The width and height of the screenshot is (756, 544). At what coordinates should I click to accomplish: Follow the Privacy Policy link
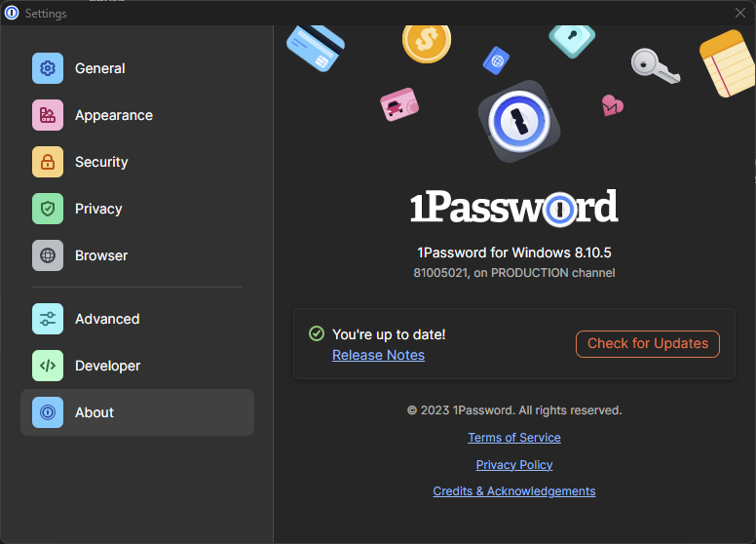point(513,465)
